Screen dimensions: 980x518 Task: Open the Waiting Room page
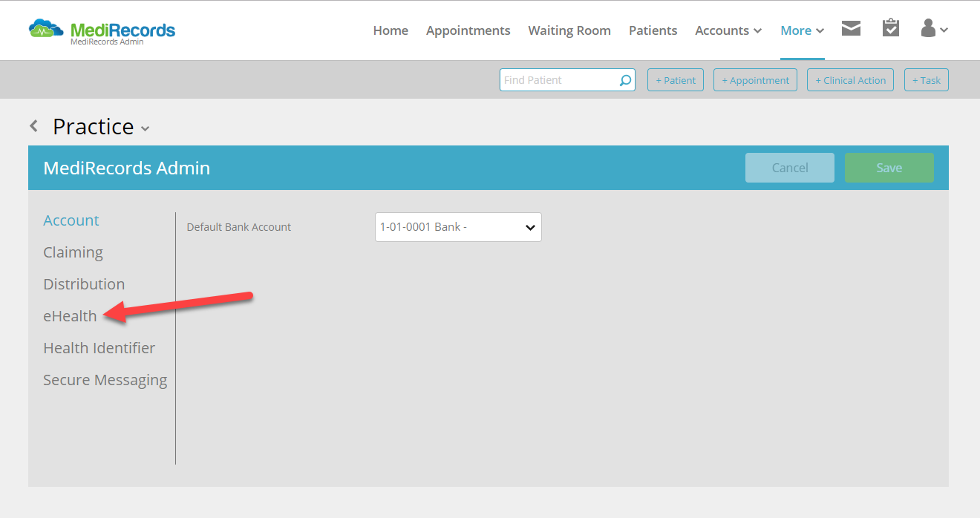[569, 30]
